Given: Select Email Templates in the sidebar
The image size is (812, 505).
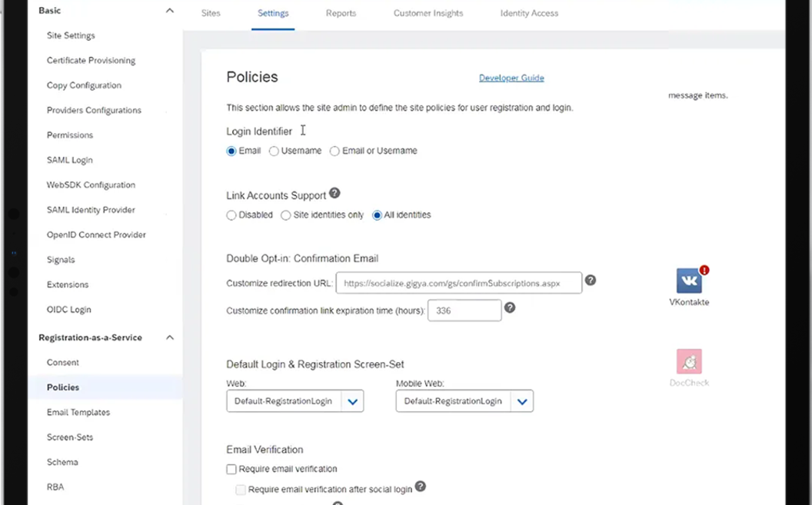Looking at the screenshot, I should click(x=78, y=412).
